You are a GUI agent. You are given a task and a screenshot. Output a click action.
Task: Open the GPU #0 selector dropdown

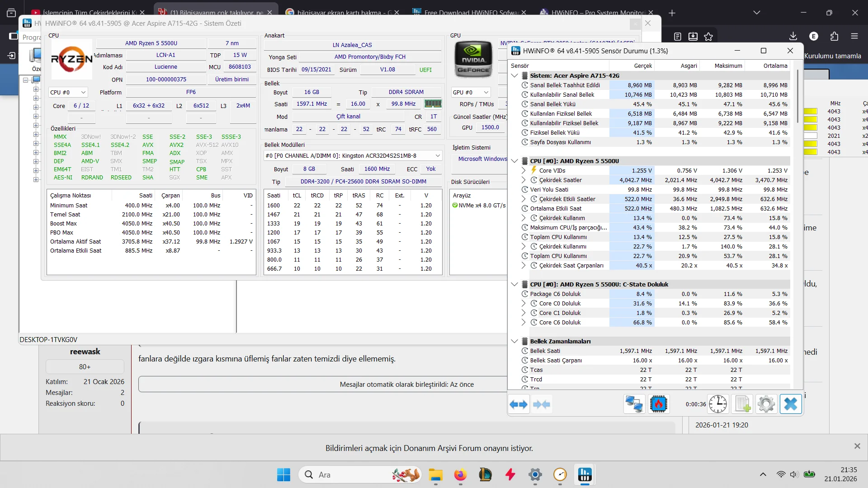click(471, 92)
